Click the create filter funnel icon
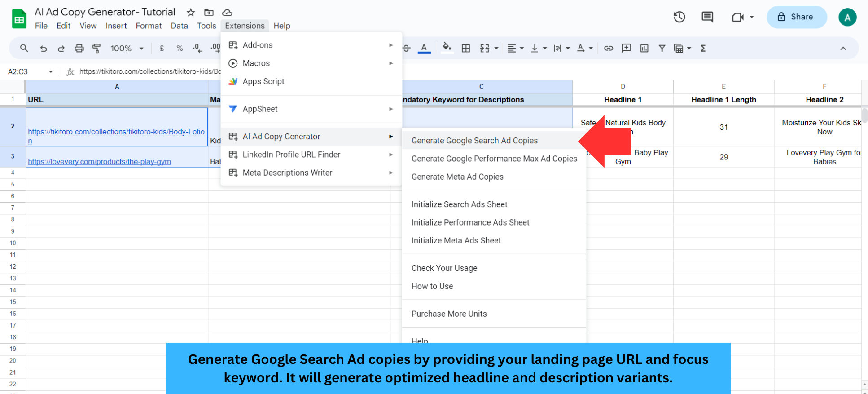The width and height of the screenshot is (868, 394). (662, 48)
